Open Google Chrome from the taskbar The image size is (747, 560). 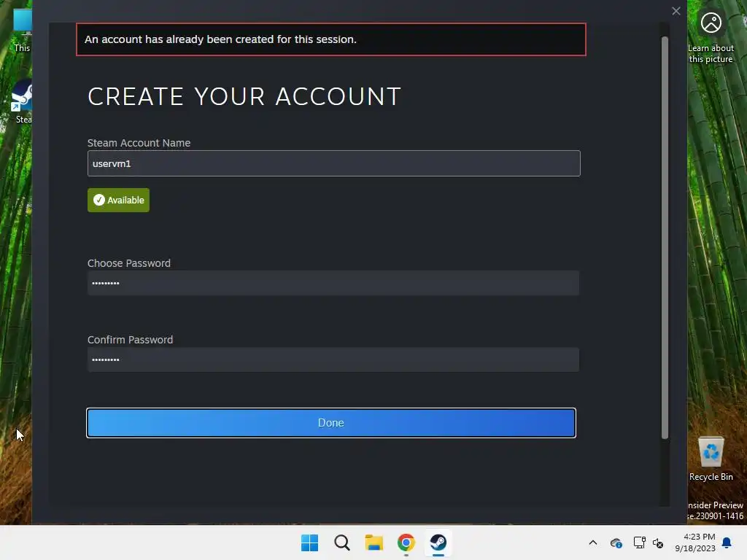click(406, 542)
